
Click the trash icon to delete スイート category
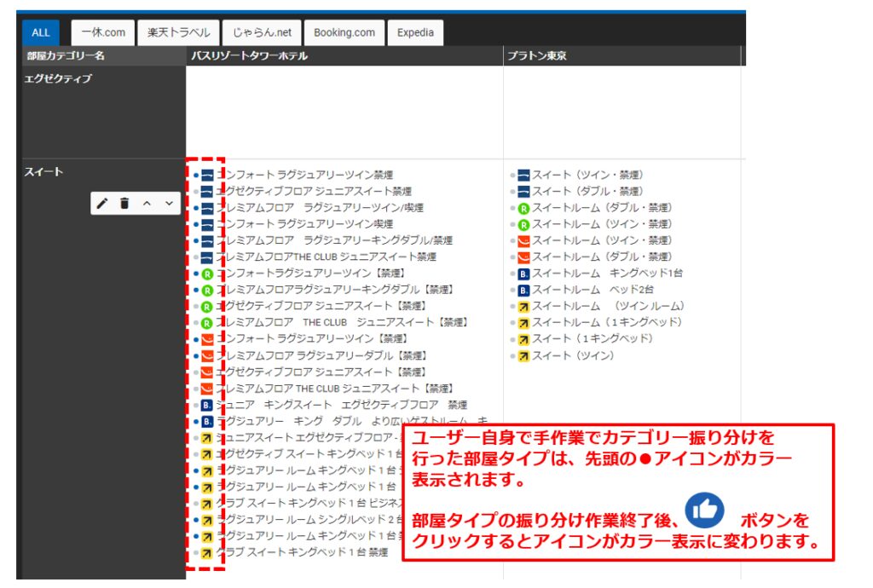(124, 203)
